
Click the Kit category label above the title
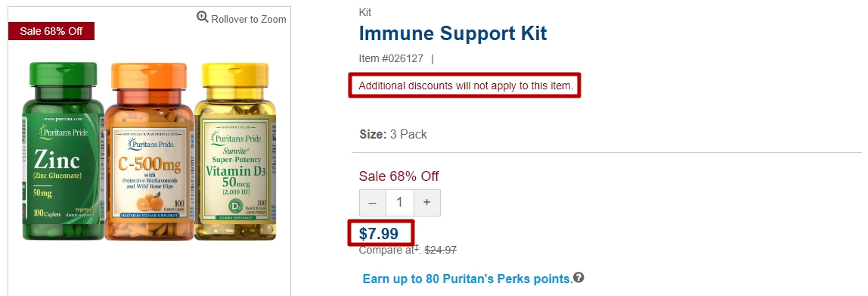click(x=364, y=12)
